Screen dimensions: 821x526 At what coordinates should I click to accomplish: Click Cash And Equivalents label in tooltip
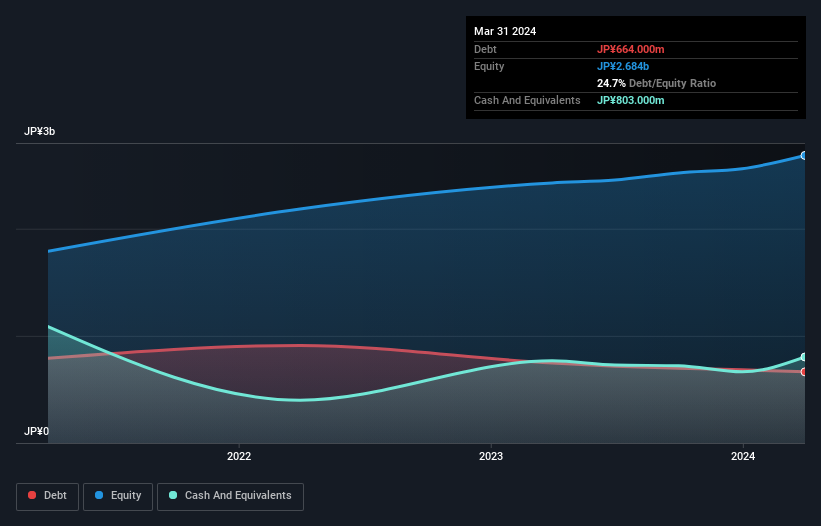coord(527,100)
